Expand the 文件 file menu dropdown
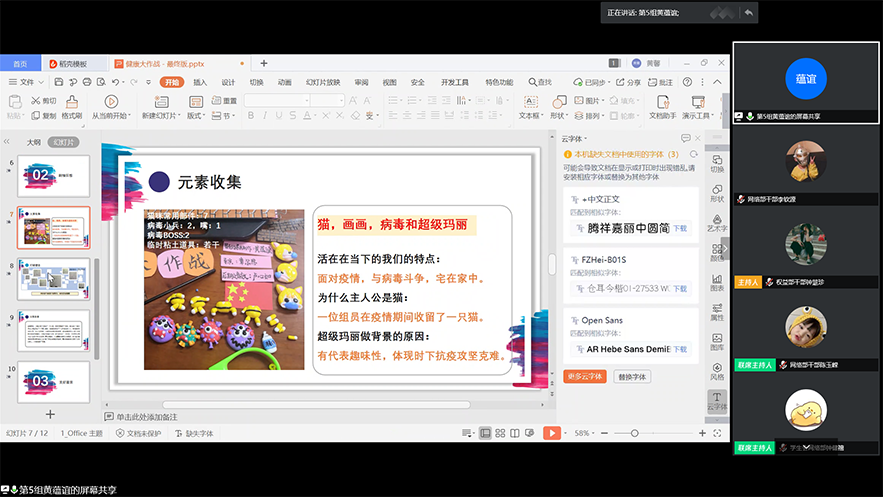This screenshot has width=883, height=497. (27, 82)
